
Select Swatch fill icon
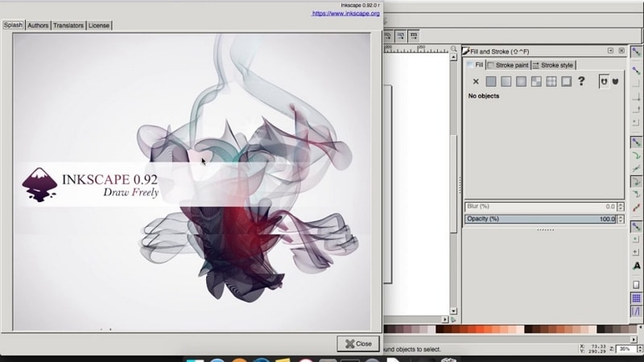(x=567, y=81)
